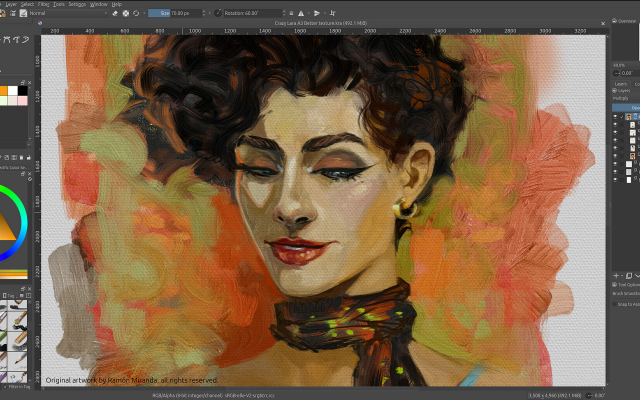The width and height of the screenshot is (640, 400).
Task: Open the Window menu
Action: [98, 4]
